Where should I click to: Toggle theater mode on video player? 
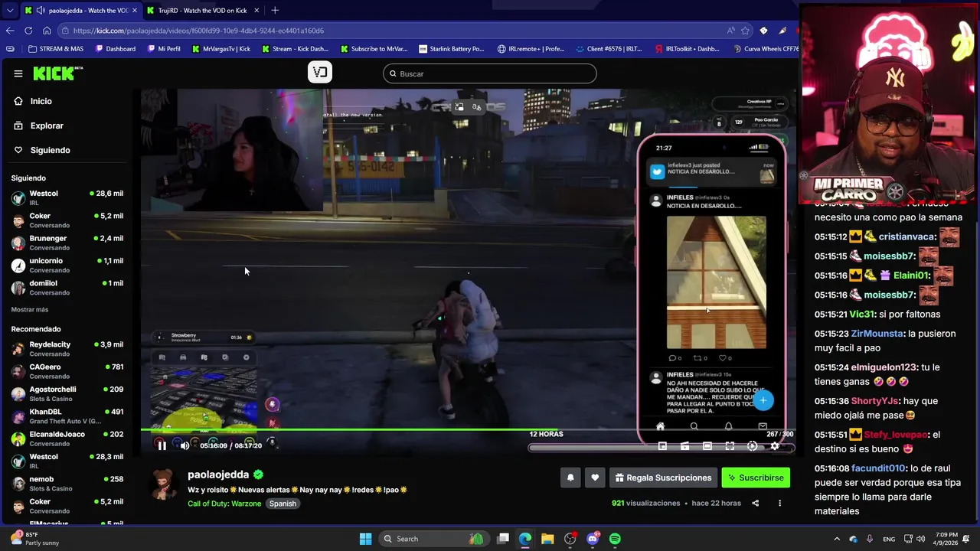coord(707,445)
